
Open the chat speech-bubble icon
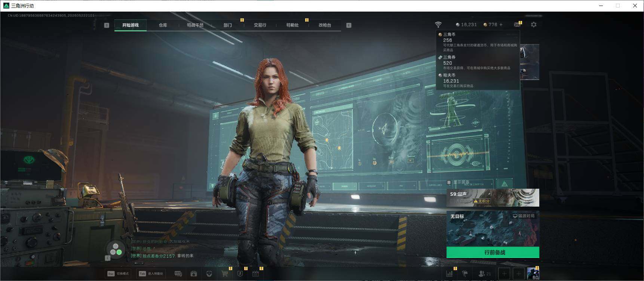tap(178, 274)
